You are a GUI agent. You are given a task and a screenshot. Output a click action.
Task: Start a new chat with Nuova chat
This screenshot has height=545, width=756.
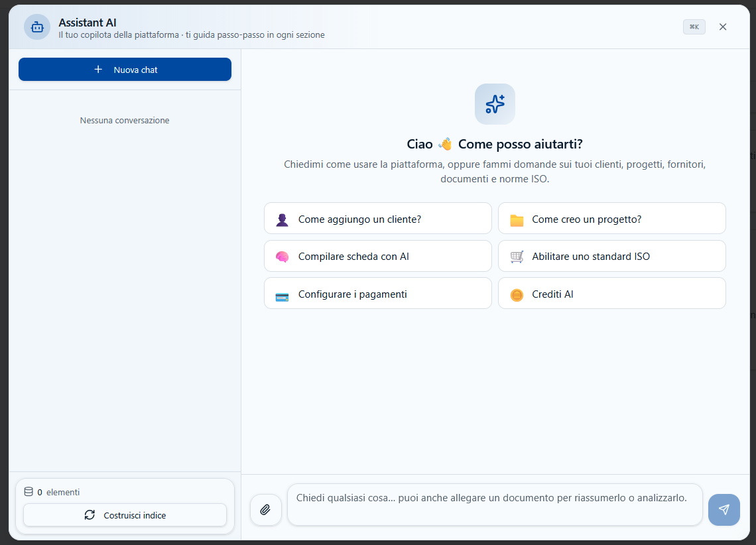tap(125, 70)
